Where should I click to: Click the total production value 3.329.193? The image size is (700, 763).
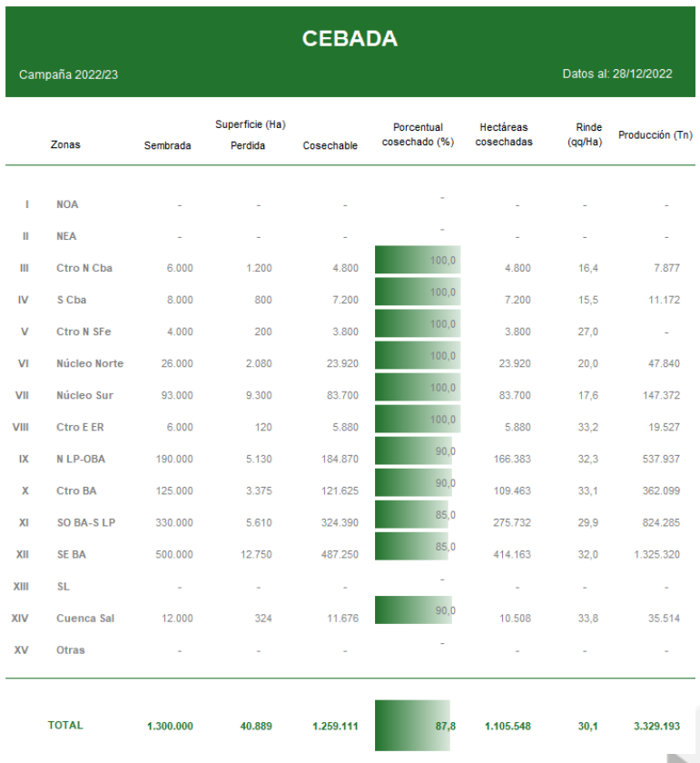(x=658, y=726)
